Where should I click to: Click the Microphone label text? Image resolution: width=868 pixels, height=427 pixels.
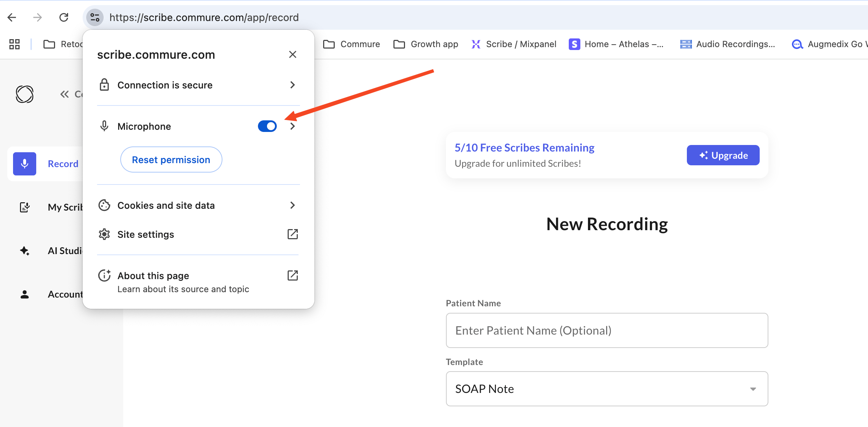point(144,126)
